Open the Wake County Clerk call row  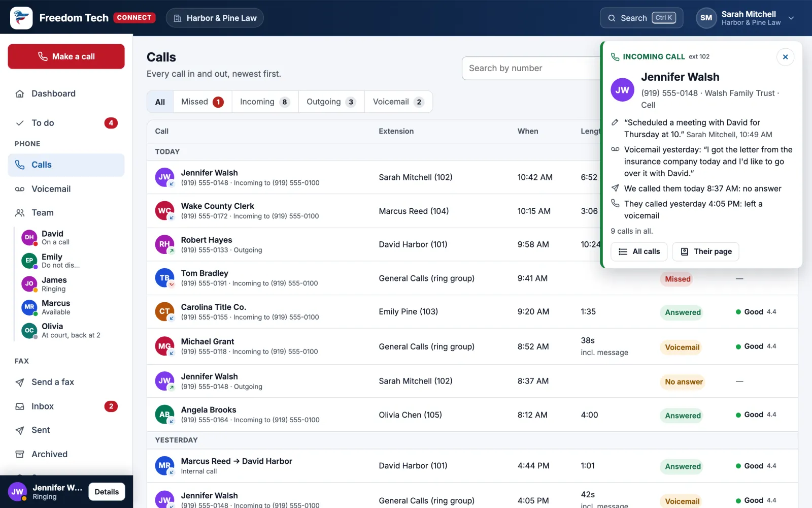coord(373,211)
